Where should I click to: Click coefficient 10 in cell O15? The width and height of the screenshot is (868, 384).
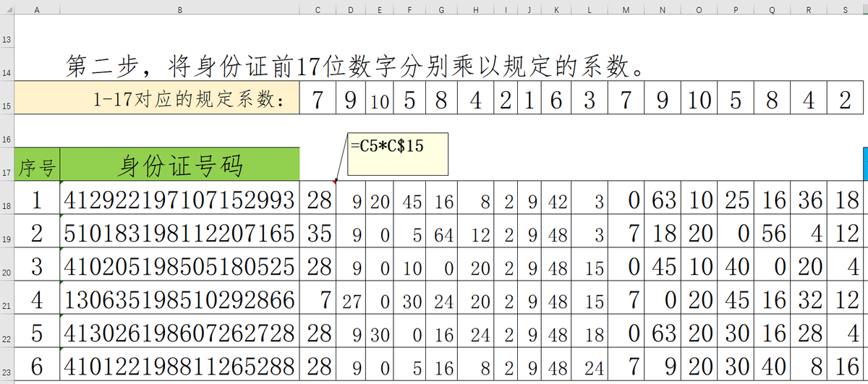click(699, 99)
